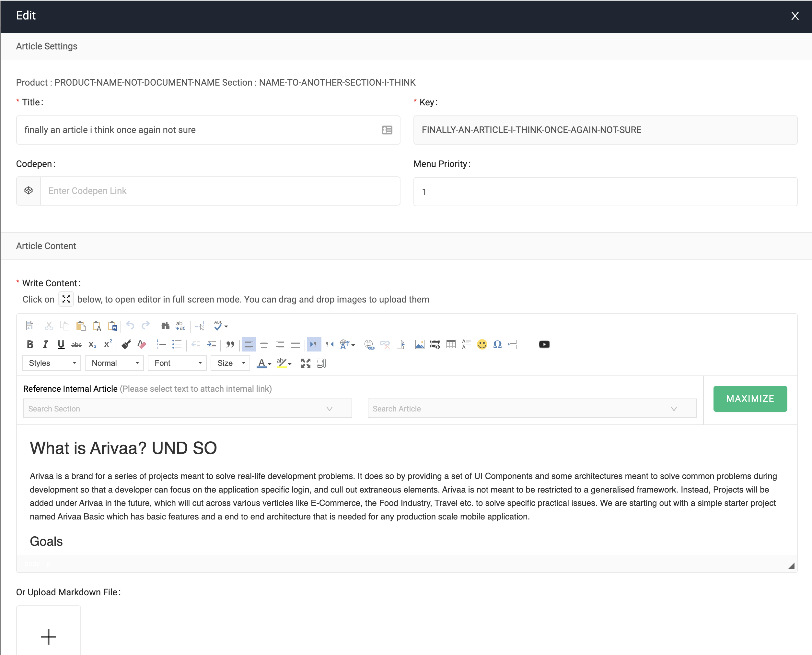Screen dimensions: 812x655
Task: Toggle strikethrough formatting
Action: (x=76, y=344)
